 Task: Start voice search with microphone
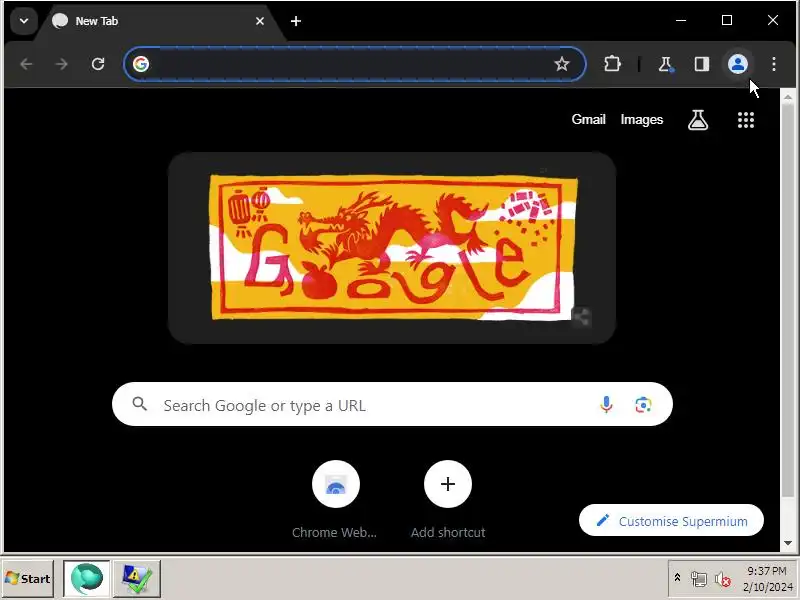[606, 405]
